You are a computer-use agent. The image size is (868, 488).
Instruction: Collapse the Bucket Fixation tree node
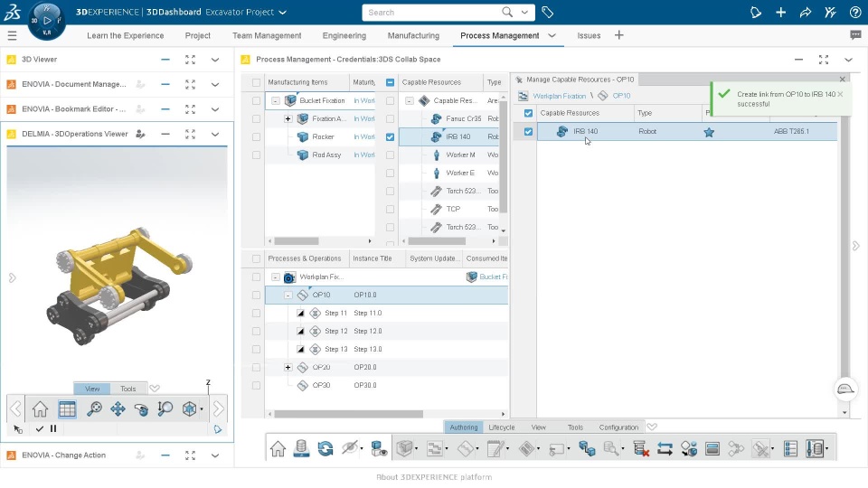[x=275, y=100]
